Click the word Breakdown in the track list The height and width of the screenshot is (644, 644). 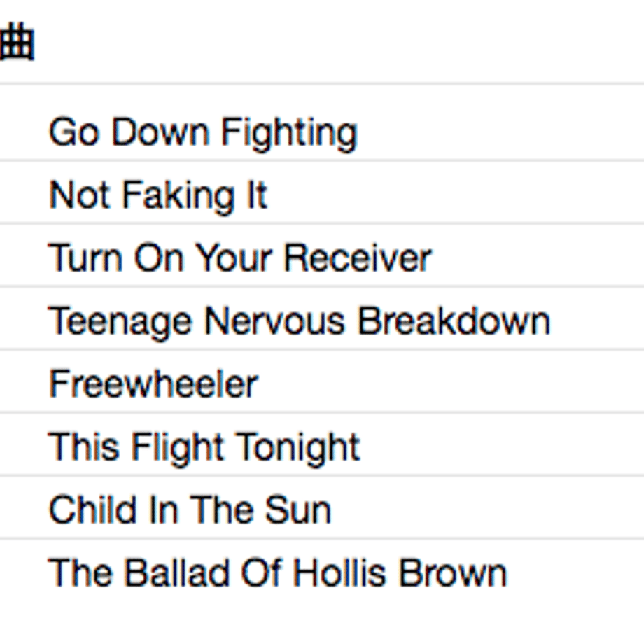click(x=454, y=321)
